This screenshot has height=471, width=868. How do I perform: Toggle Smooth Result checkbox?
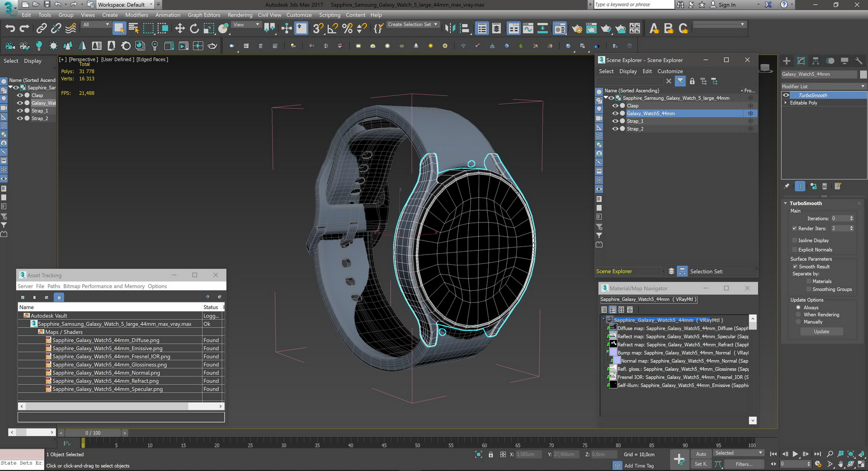(795, 267)
